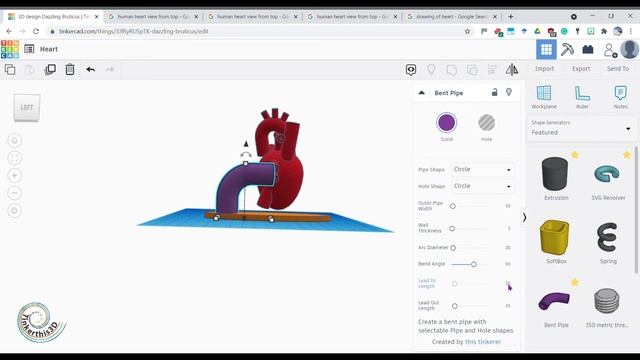
Task: Invite collaborators with the add person icon
Action: pyautogui.click(x=610, y=50)
